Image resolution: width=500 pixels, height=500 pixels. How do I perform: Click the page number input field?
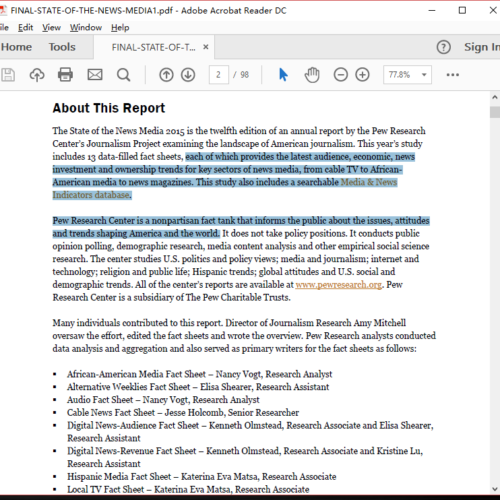tap(219, 75)
